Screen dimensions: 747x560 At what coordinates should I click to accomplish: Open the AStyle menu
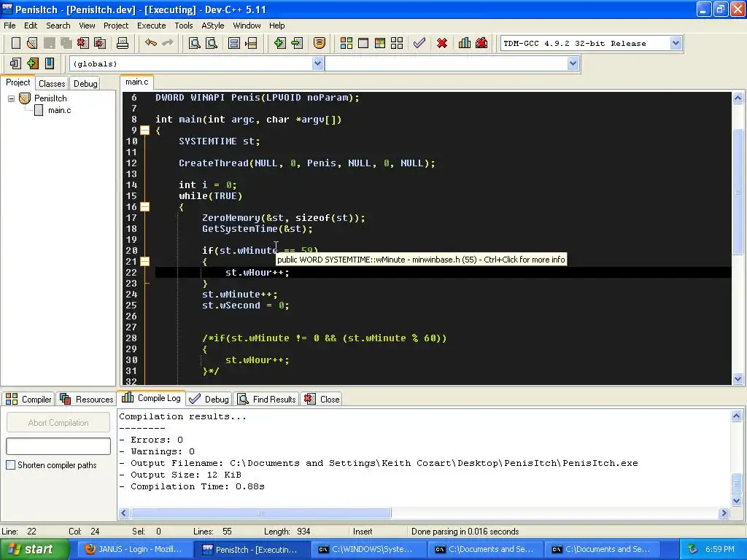(212, 26)
